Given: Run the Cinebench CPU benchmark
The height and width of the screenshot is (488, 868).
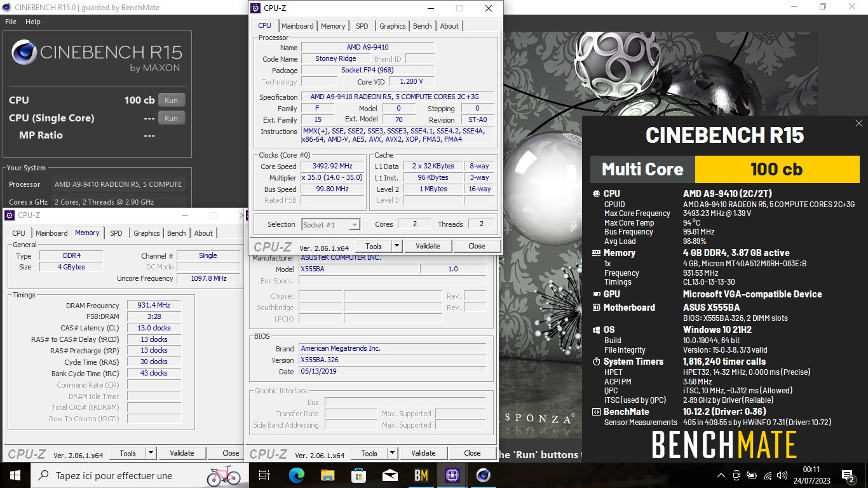Looking at the screenshot, I should (171, 100).
